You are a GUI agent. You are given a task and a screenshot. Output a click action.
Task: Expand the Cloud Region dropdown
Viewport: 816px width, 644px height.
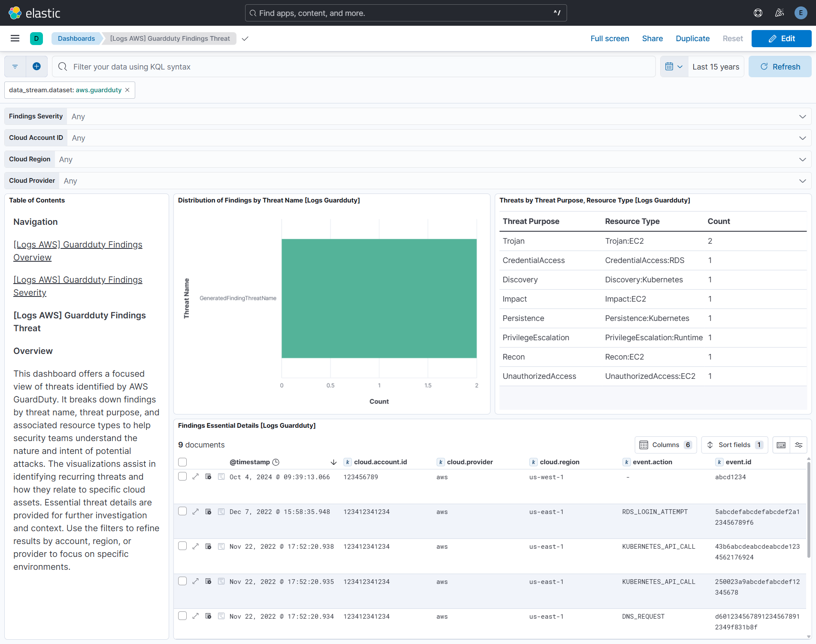tap(802, 159)
